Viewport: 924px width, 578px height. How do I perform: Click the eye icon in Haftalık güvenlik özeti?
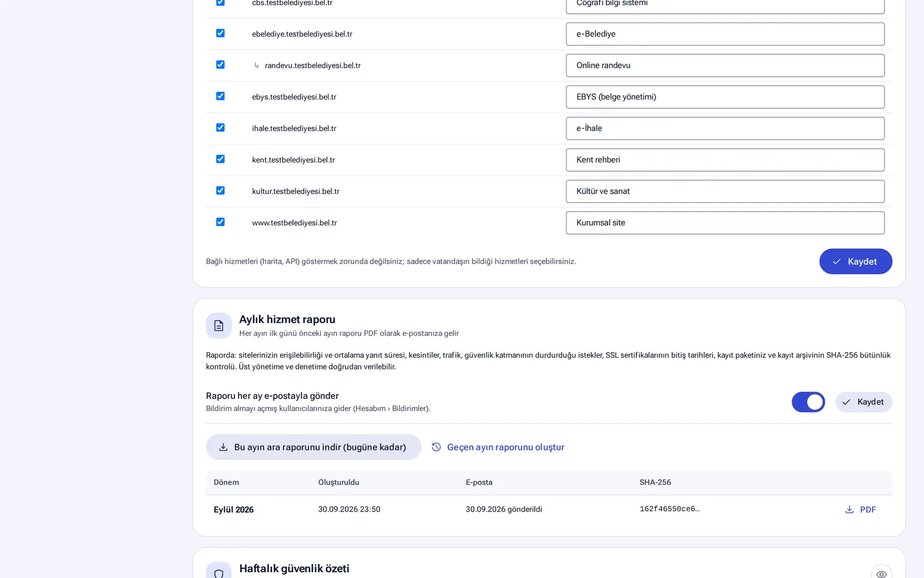(881, 573)
